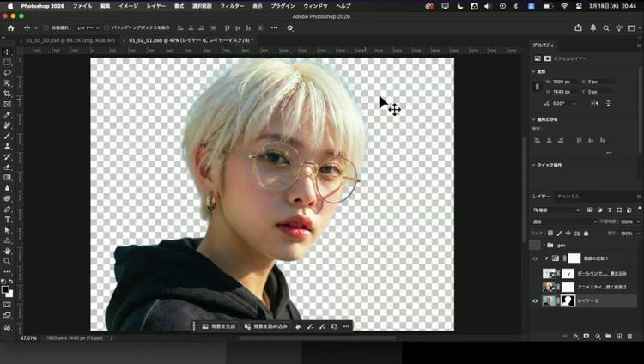Select the Eyedropper tool
The image size is (644, 364).
[x=8, y=115]
